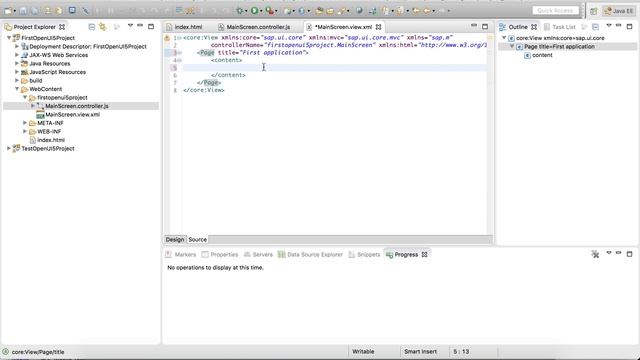Image resolution: width=640 pixels, height=360 pixels.
Task: Click the JAX-WS Web Services icon
Action: [x=24, y=55]
